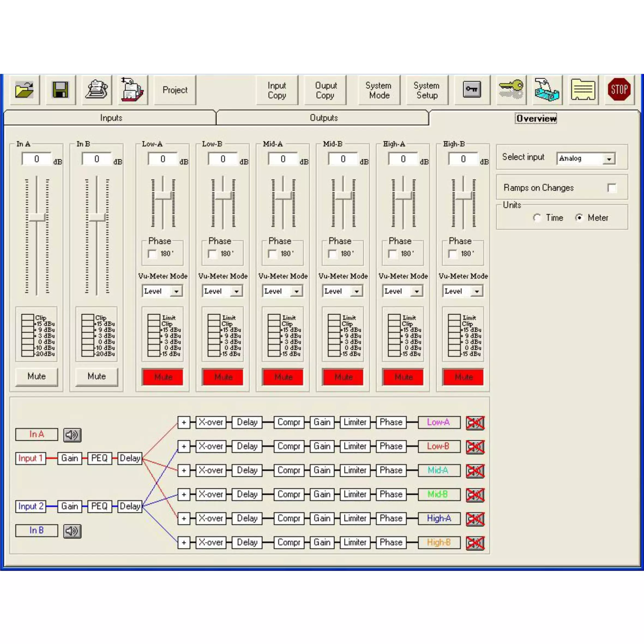Open the Select input Analog dropdown
This screenshot has height=644, width=644.
609,159
